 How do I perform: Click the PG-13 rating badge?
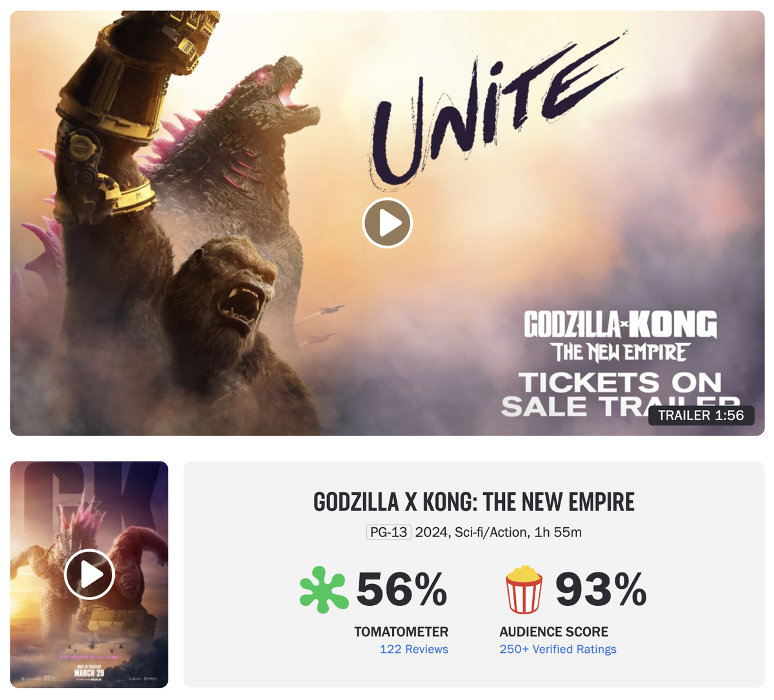pyautogui.click(x=388, y=532)
